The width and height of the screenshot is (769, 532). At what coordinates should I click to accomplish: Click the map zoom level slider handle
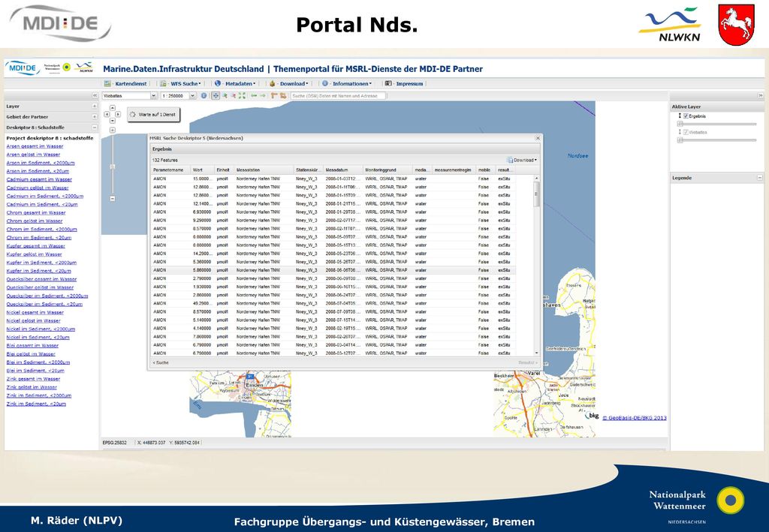click(113, 167)
